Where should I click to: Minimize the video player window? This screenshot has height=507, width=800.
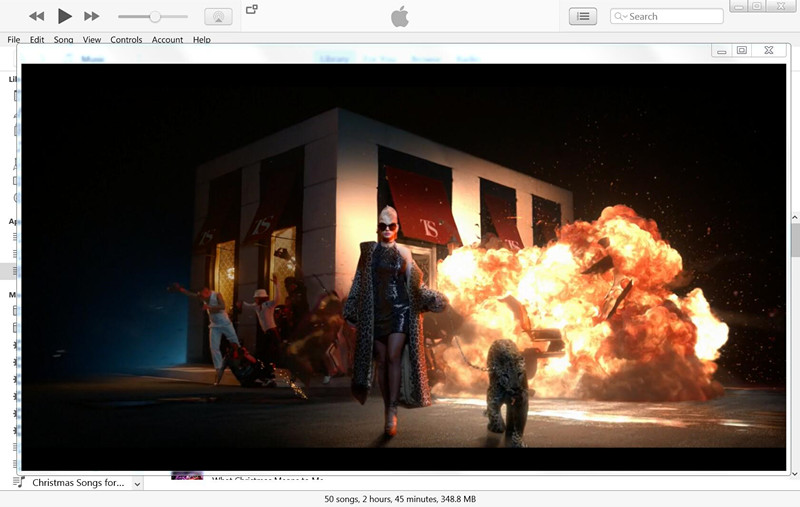click(721, 50)
